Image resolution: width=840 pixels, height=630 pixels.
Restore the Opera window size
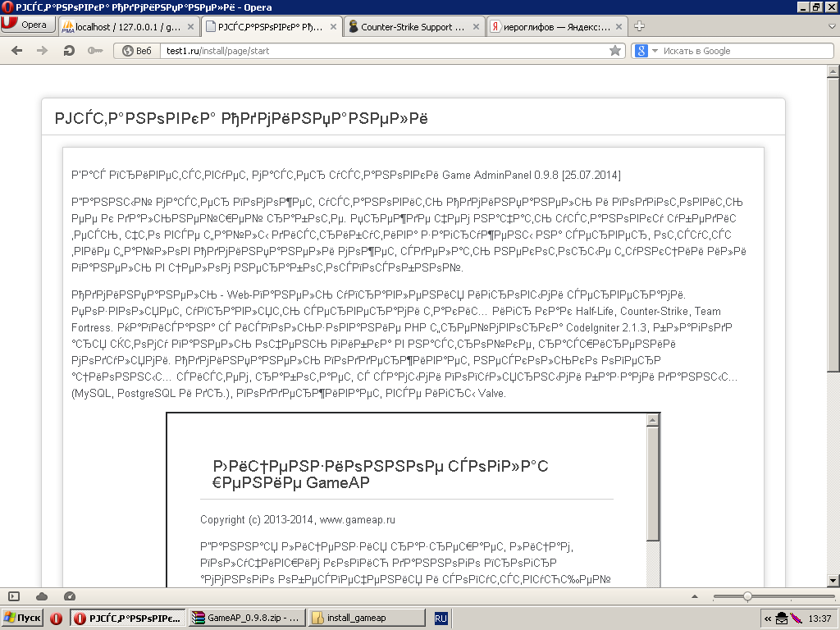pos(816,7)
